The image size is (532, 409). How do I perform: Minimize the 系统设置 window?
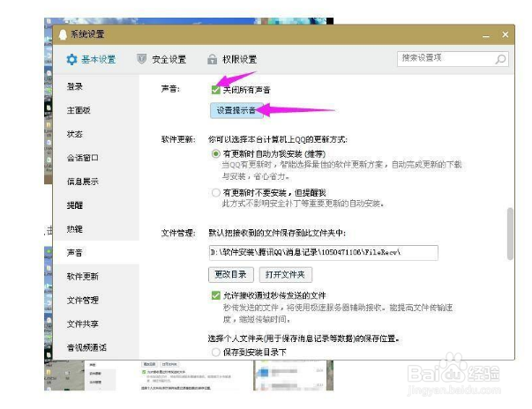click(x=486, y=35)
